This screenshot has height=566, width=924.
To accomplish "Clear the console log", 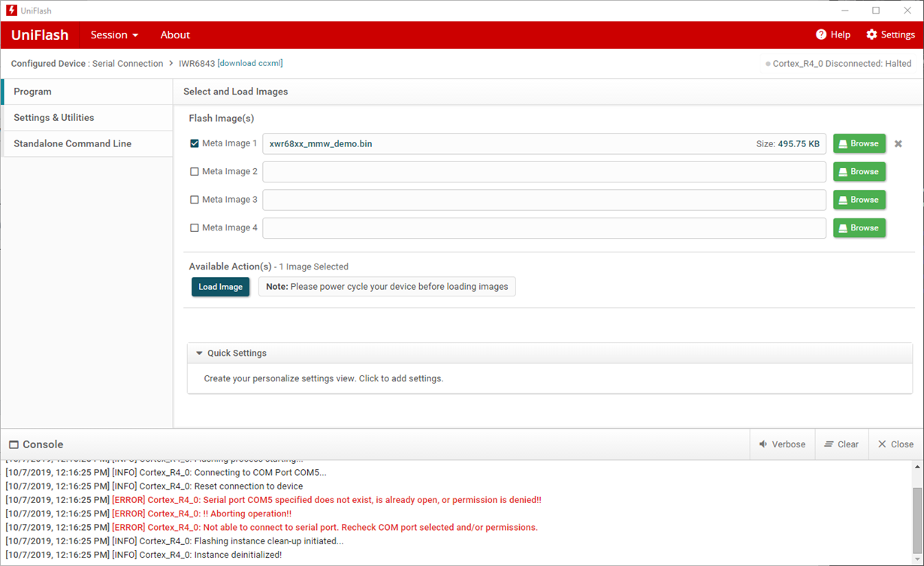I will click(x=841, y=444).
